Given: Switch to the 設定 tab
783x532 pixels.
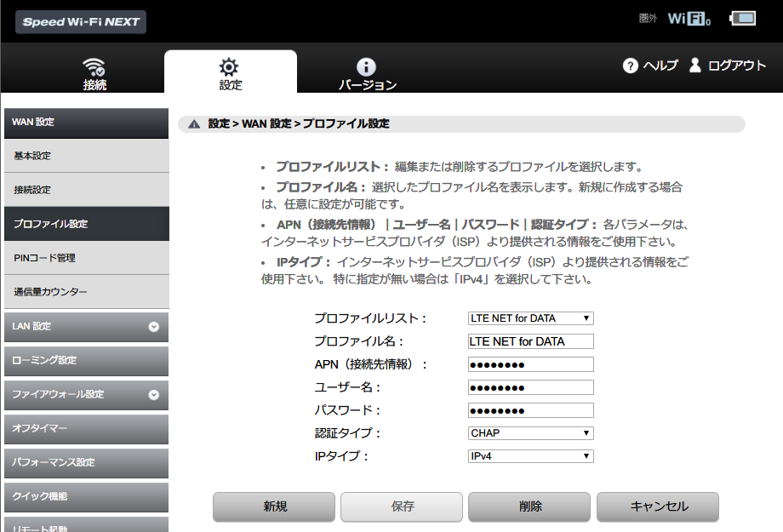Looking at the screenshot, I should coord(230,72).
